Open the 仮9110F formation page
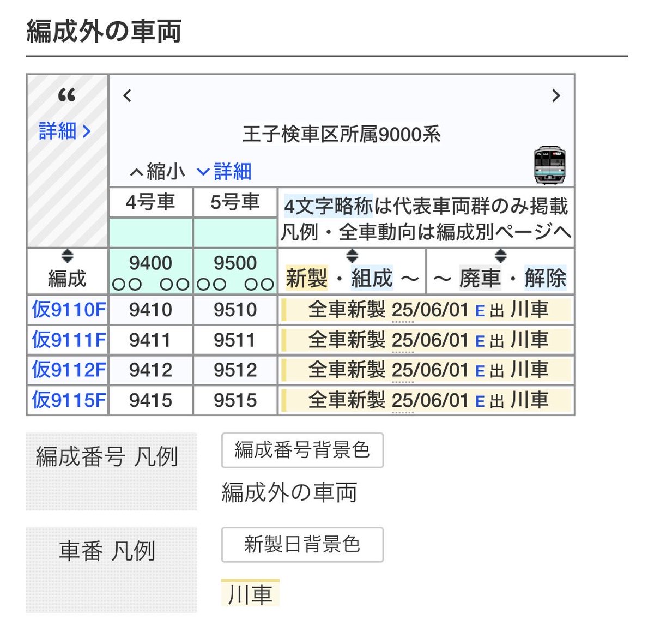The height and width of the screenshot is (644, 654). 68,309
